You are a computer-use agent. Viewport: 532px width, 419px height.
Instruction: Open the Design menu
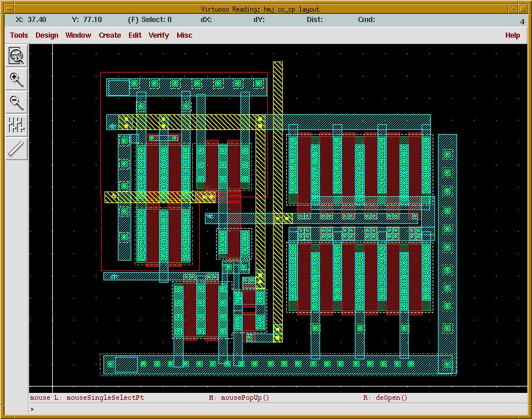tap(46, 35)
